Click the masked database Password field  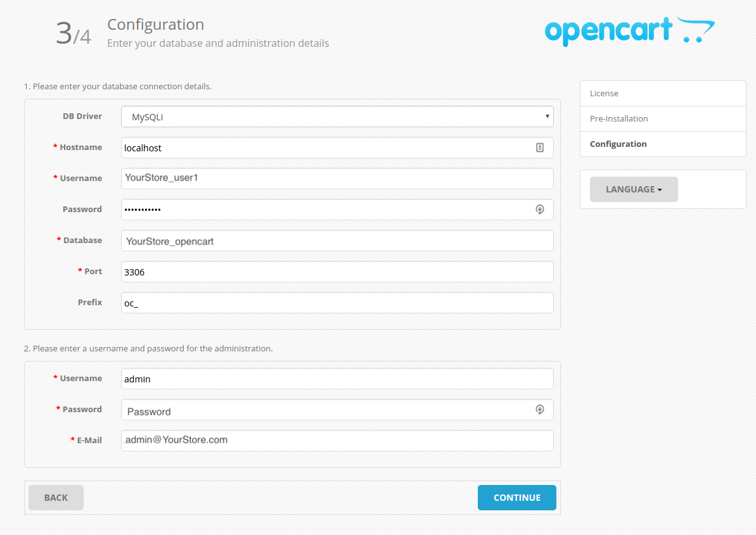[317, 209]
